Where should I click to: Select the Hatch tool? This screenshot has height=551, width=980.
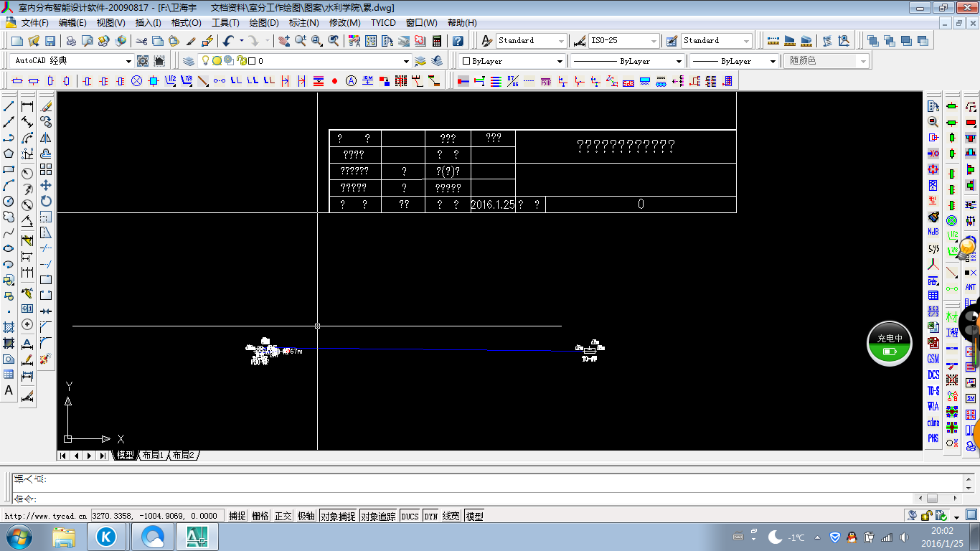pyautogui.click(x=9, y=327)
